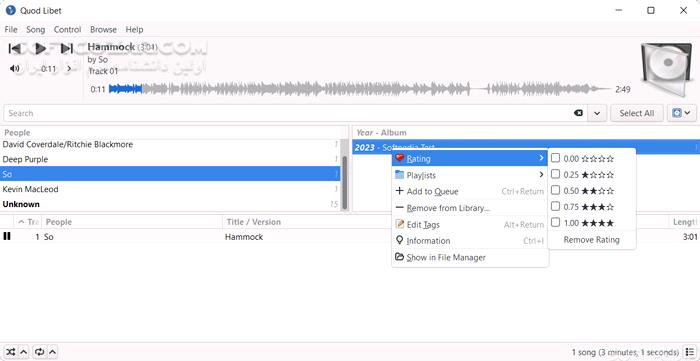Expand shuffle options arrow
The height and width of the screenshot is (361, 700).
(x=24, y=352)
